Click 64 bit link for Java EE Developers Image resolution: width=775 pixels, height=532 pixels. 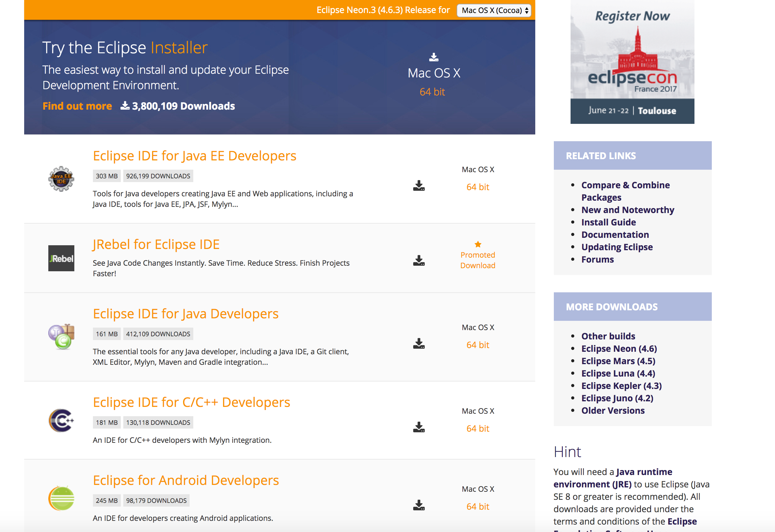click(477, 187)
